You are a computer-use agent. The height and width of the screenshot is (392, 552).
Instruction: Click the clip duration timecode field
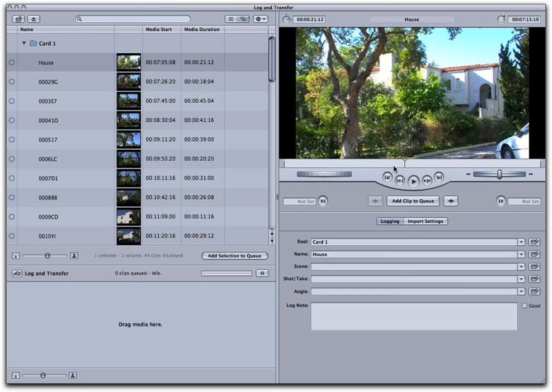[309, 19]
